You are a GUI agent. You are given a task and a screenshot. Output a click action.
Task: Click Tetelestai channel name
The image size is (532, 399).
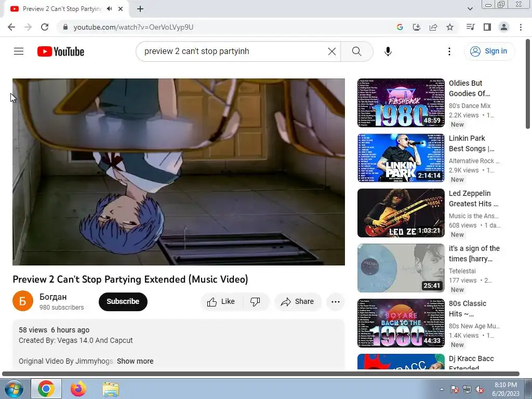pos(462,271)
